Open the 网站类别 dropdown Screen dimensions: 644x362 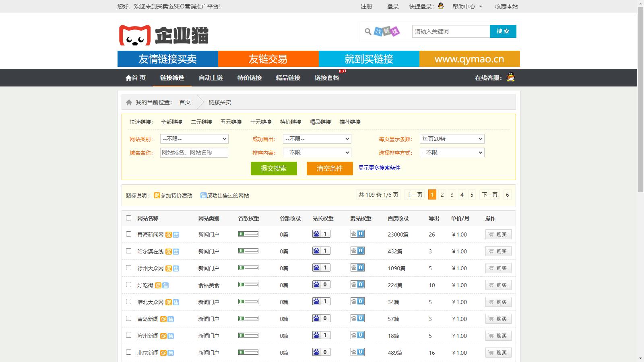coord(194,139)
